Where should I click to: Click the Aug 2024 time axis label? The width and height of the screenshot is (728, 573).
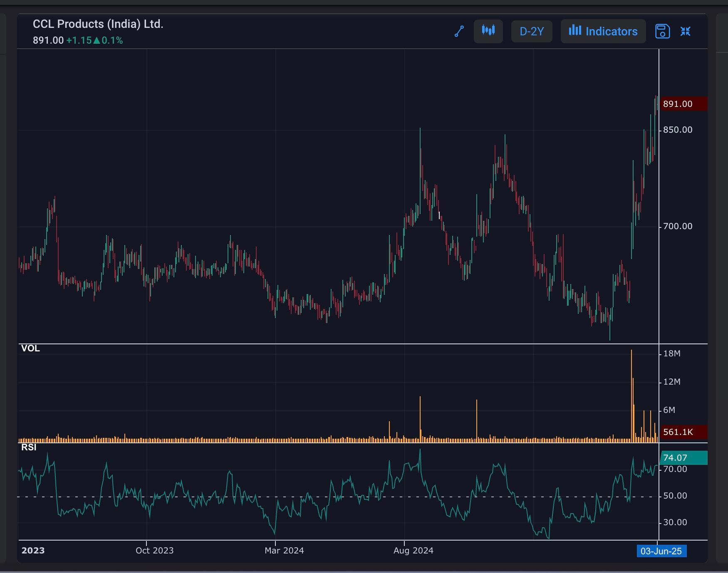pos(414,551)
